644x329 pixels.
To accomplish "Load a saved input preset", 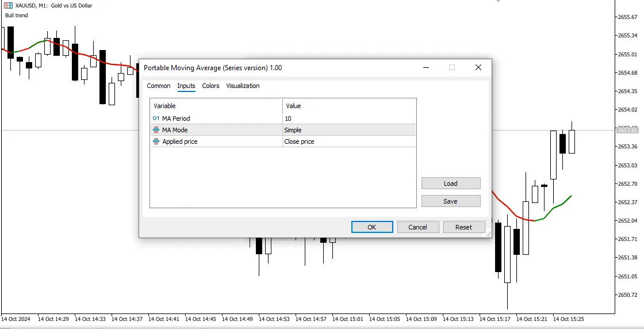I will pyautogui.click(x=451, y=183).
